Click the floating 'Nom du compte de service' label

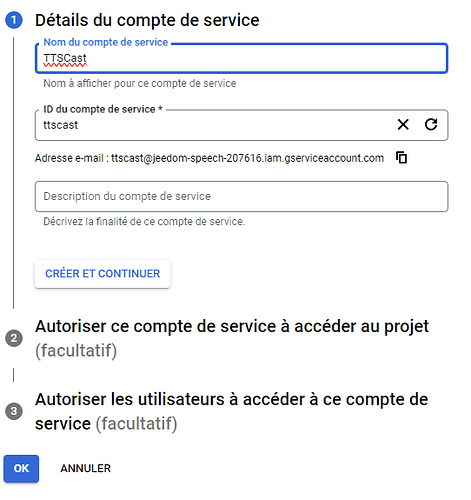(x=106, y=42)
